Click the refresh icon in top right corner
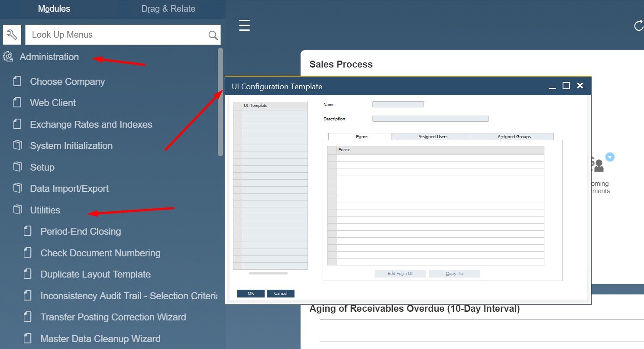The width and height of the screenshot is (644, 349). pos(638,26)
